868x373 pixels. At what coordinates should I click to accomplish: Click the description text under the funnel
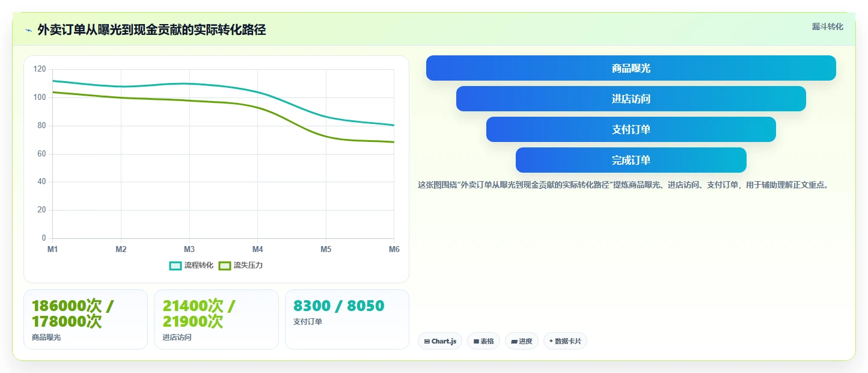coord(625,185)
